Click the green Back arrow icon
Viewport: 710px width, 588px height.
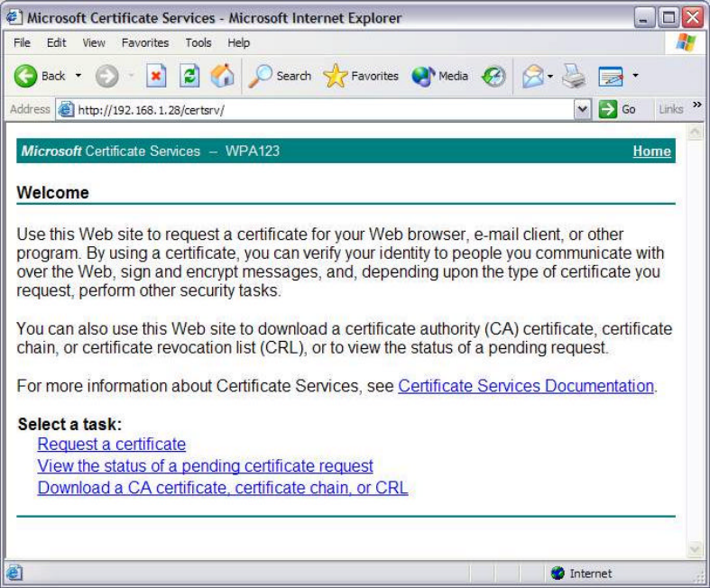25,76
